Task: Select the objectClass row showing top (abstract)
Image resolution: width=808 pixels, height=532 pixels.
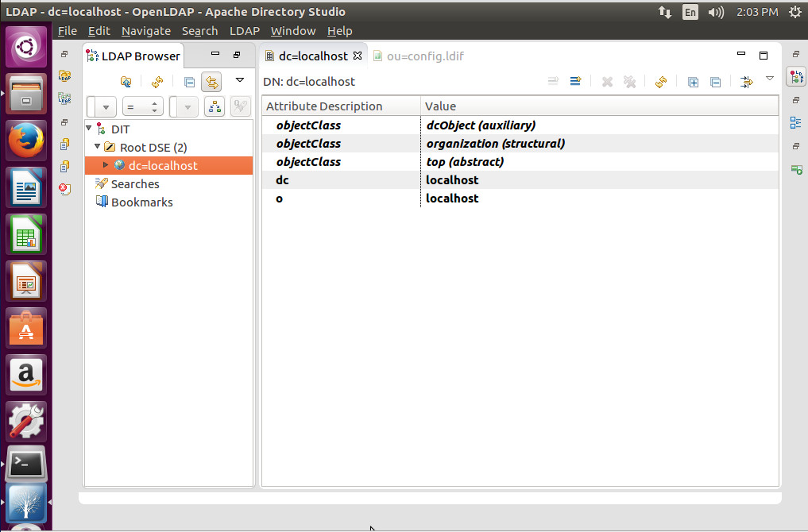Action: (x=465, y=161)
